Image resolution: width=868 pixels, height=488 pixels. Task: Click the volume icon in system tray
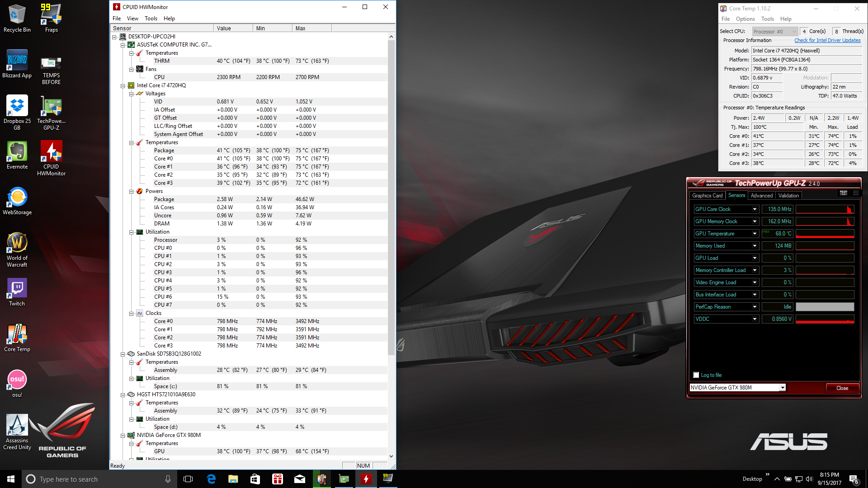809,479
